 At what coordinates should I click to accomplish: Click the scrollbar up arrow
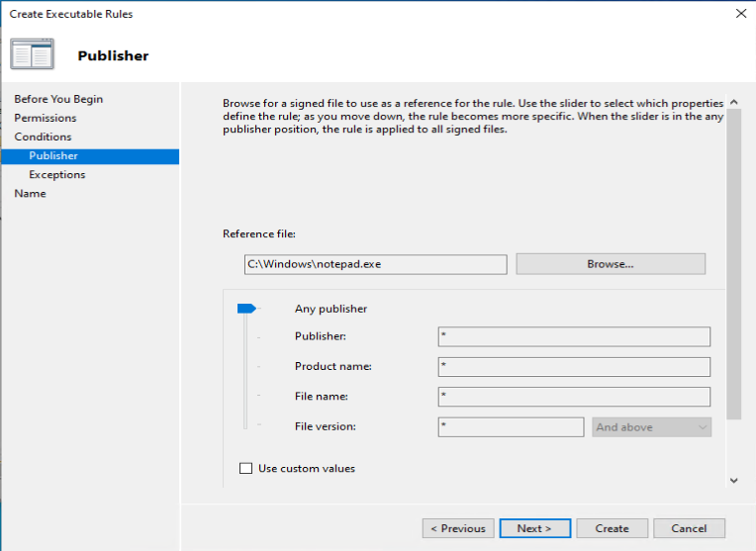(x=734, y=102)
